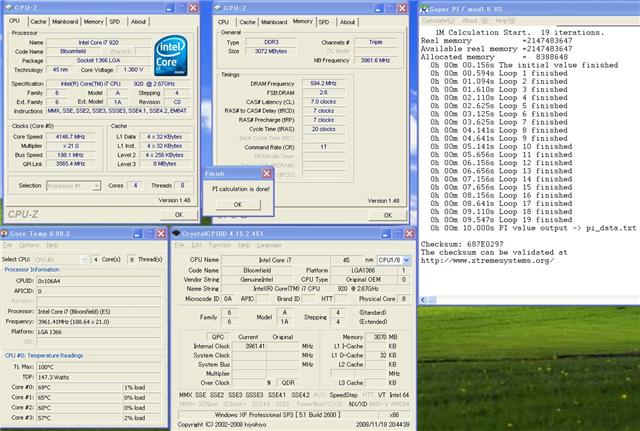Open the Cache tab in left CPU-Z window
This screenshot has height=431, width=640.
click(38, 22)
